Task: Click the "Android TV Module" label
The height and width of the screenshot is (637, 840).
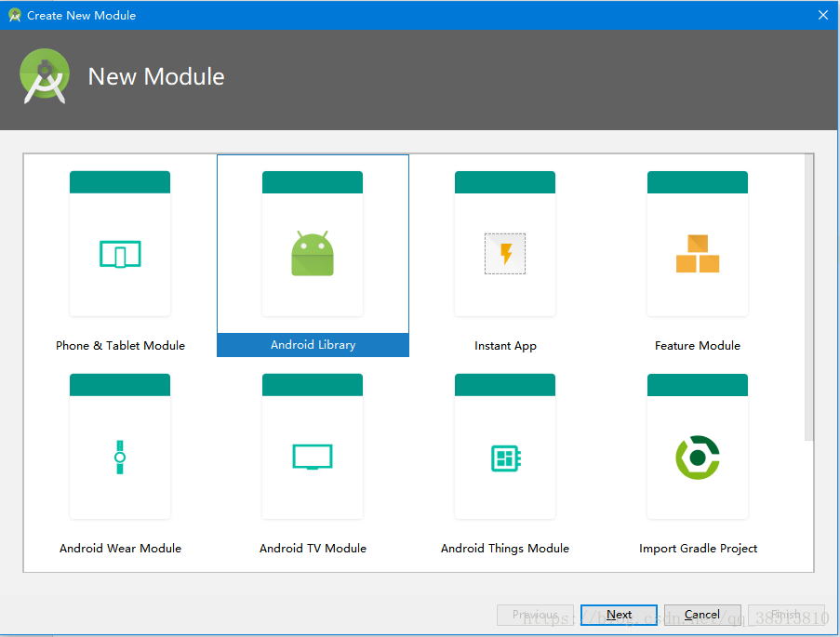Action: [313, 548]
